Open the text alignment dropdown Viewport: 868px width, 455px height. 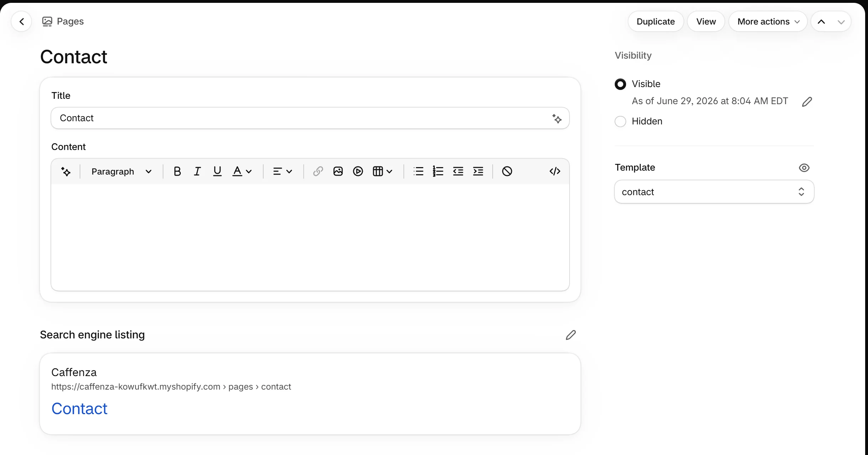click(x=282, y=172)
